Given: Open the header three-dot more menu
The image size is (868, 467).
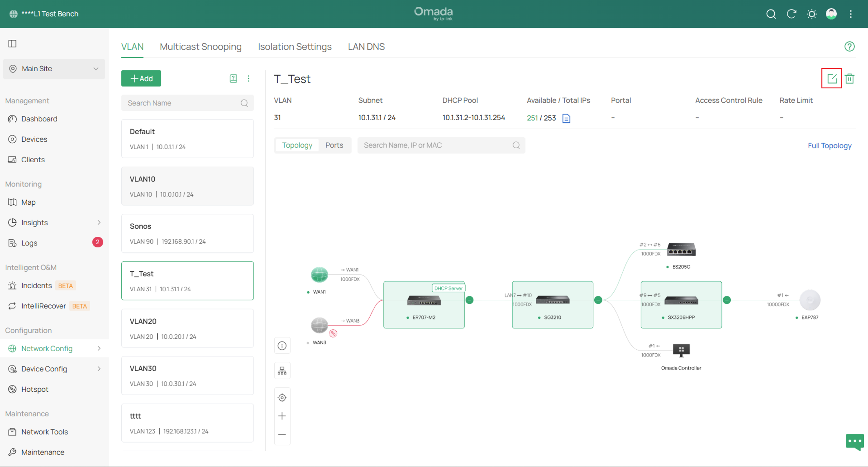Looking at the screenshot, I should click(851, 14).
